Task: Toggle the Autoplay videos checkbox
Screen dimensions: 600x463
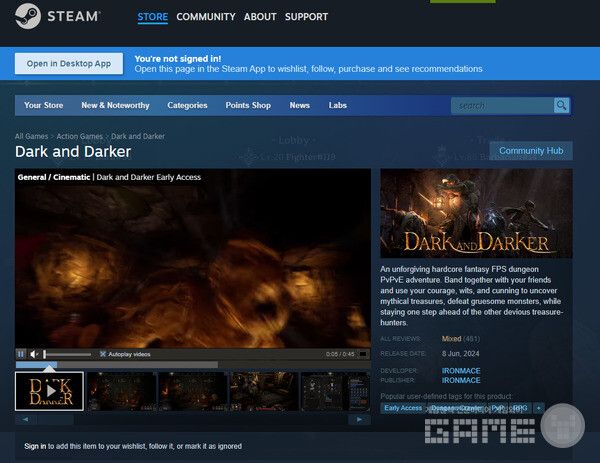Action: 102,354
